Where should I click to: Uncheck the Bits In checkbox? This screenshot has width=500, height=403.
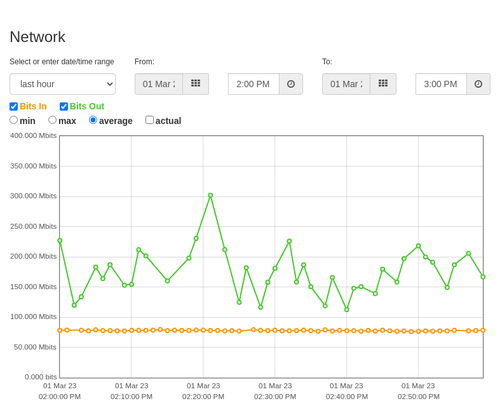[14, 106]
